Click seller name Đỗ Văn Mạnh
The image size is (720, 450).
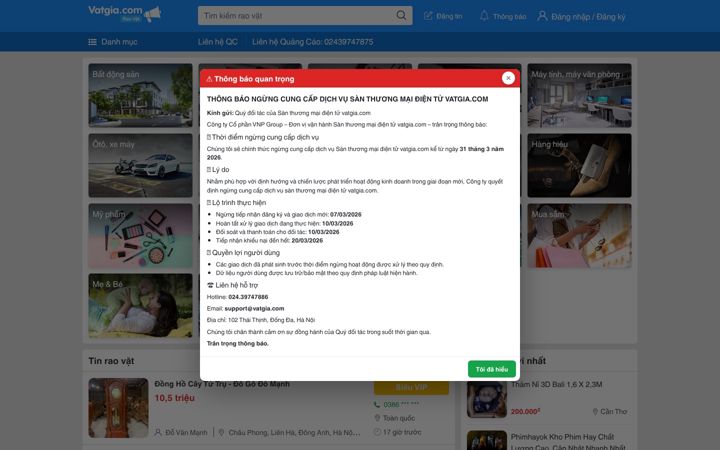186,433
